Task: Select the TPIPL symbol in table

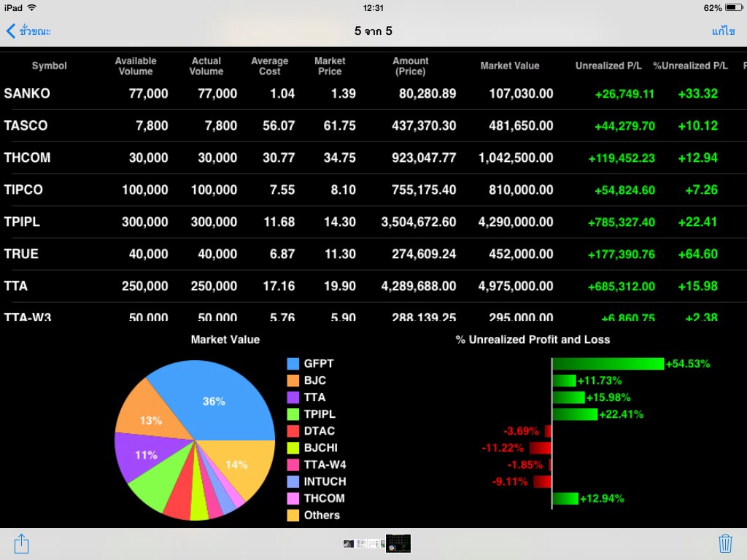Action: coord(22,222)
